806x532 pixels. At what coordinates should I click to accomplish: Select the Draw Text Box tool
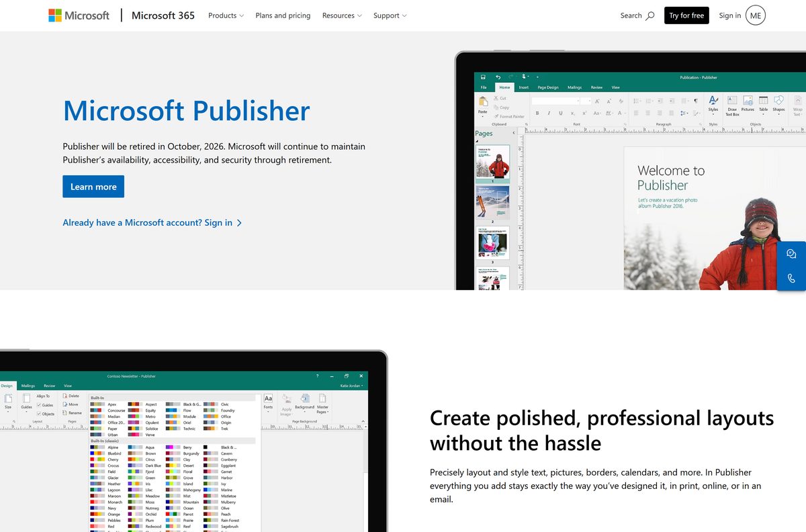[732, 105]
